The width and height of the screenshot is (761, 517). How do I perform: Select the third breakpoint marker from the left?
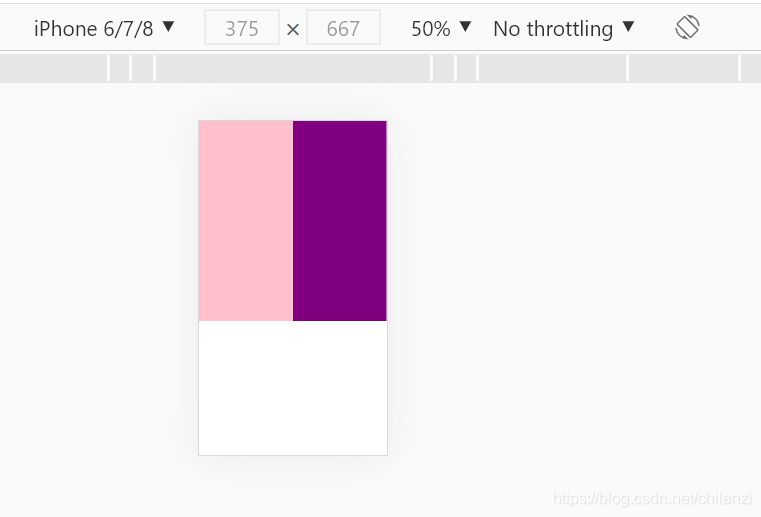[x=154, y=68]
